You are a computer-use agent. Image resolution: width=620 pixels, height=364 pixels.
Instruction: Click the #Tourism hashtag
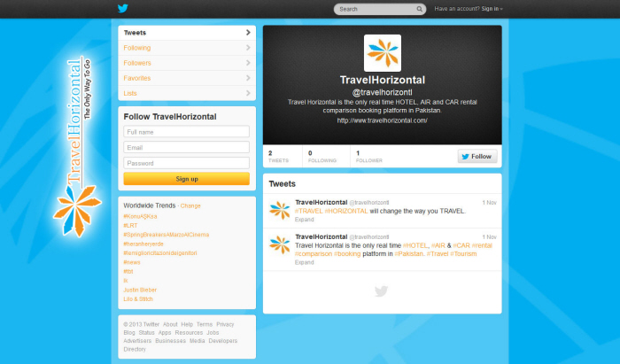[463, 253]
